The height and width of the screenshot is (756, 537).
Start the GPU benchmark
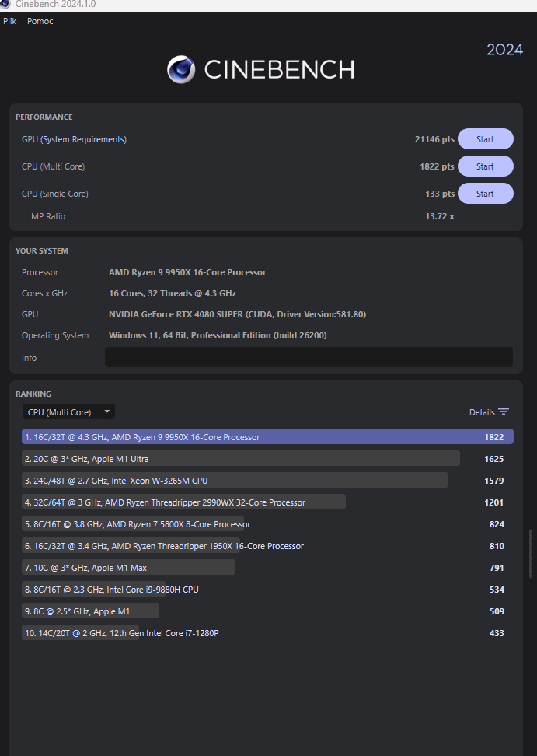pos(485,139)
